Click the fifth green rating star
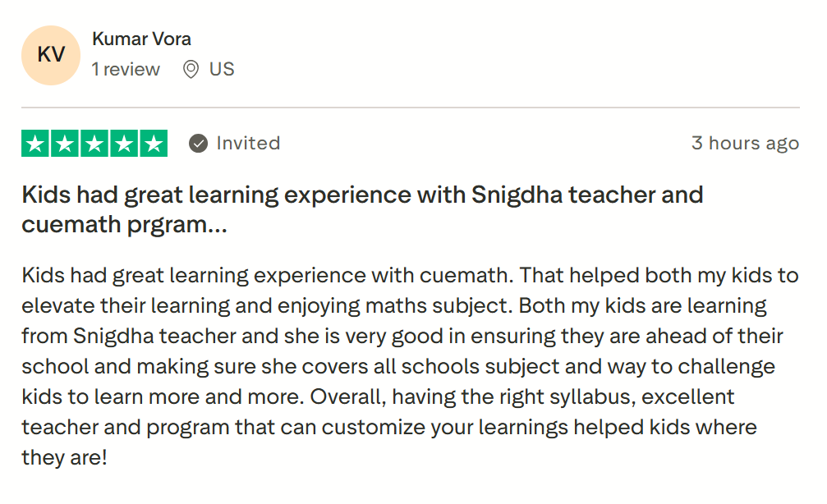Image resolution: width=827 pixels, height=504 pixels. [154, 144]
